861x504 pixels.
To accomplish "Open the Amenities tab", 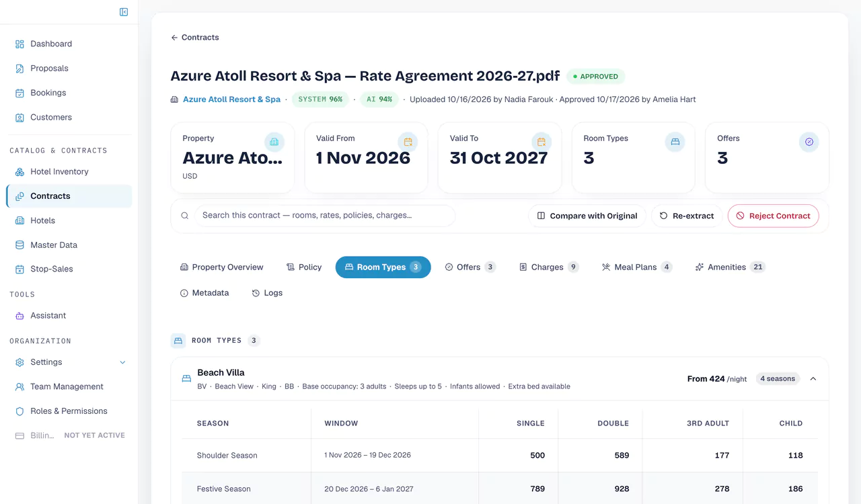I will [x=730, y=267].
